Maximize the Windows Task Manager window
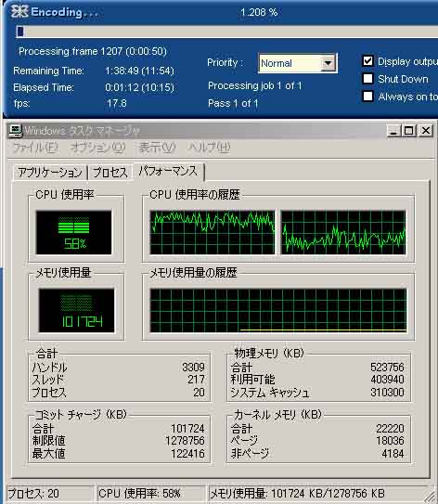 409,131
